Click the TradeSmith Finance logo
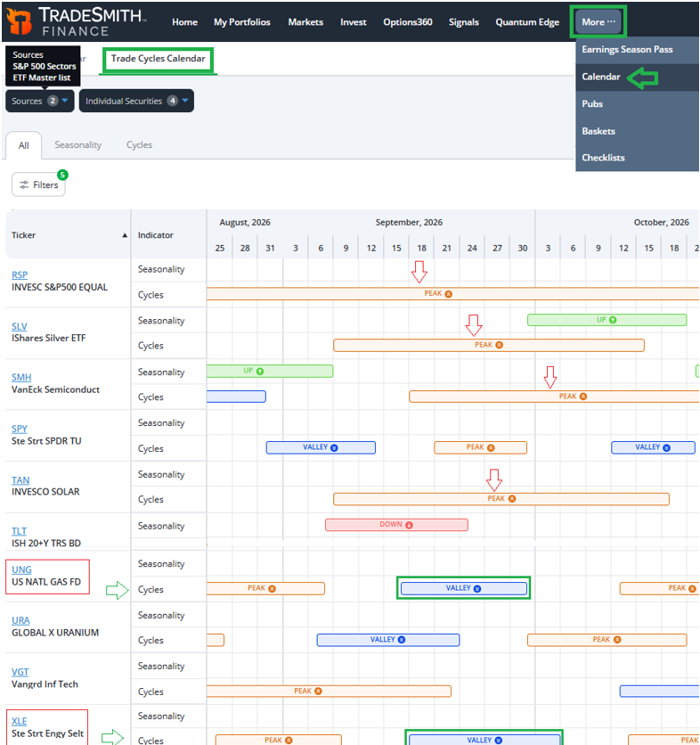The width and height of the screenshot is (700, 745). pos(76,21)
